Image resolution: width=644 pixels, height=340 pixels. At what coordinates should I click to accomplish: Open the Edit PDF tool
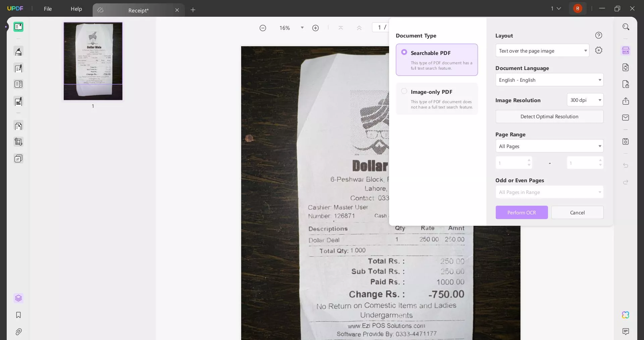click(x=18, y=68)
